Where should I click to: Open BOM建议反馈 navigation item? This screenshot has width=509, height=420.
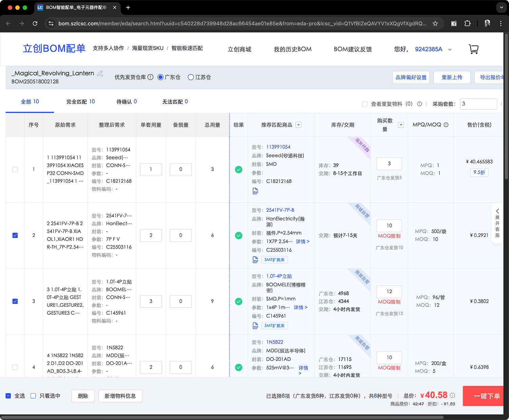pos(353,49)
